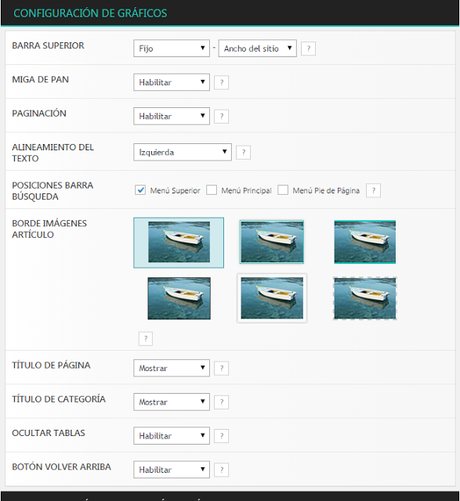Screen dimensions: 460x501
Task: Open the Paginación Habilitar dropdown
Action: pyautogui.click(x=171, y=116)
